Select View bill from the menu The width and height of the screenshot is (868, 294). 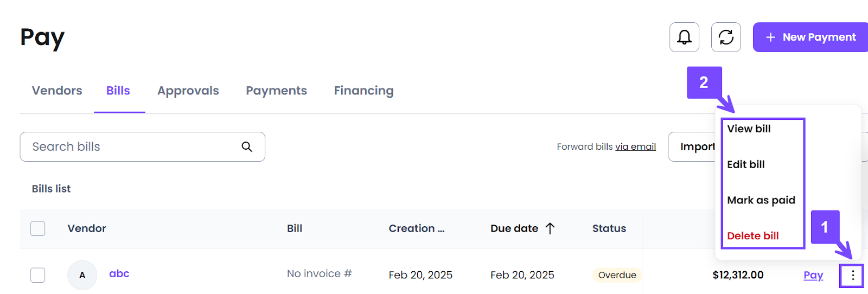[749, 129]
